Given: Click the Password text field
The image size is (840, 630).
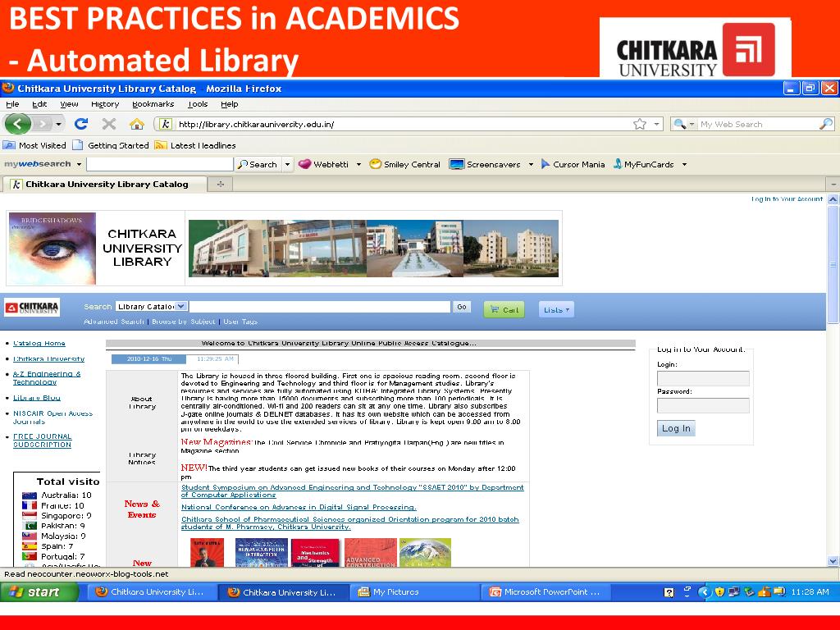Looking at the screenshot, I should pyautogui.click(x=703, y=405).
